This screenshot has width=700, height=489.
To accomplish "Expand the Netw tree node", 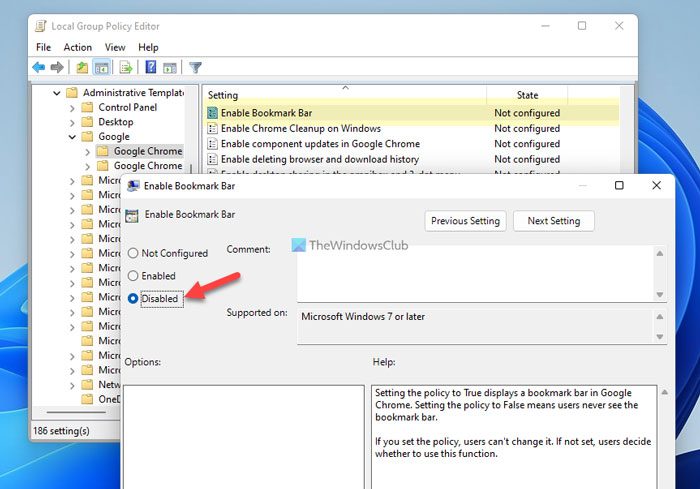I will pyautogui.click(x=72, y=385).
